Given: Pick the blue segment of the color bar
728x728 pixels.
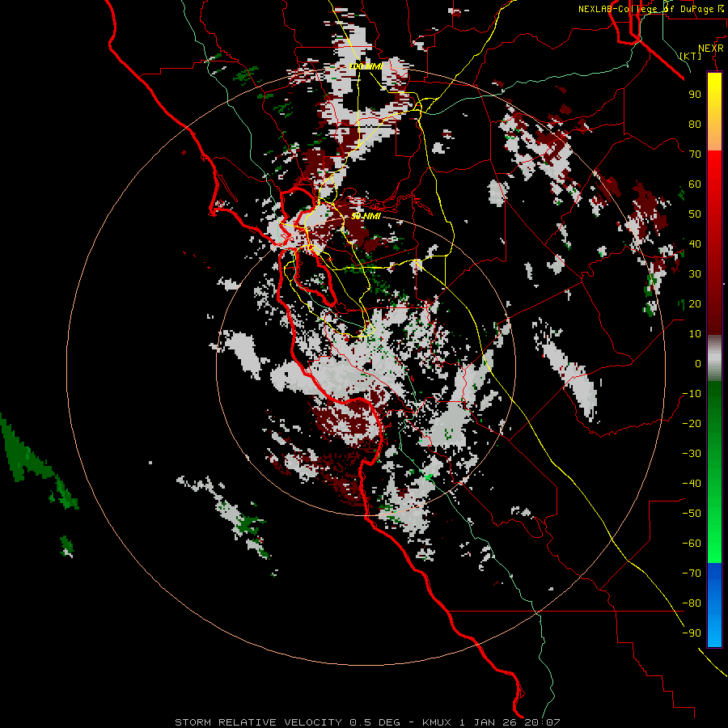Looking at the screenshot, I should coord(714,605).
